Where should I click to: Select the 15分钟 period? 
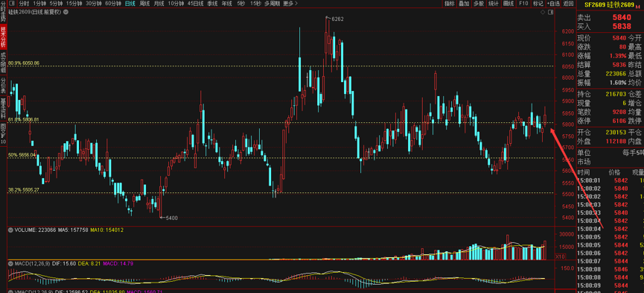pos(74,3)
